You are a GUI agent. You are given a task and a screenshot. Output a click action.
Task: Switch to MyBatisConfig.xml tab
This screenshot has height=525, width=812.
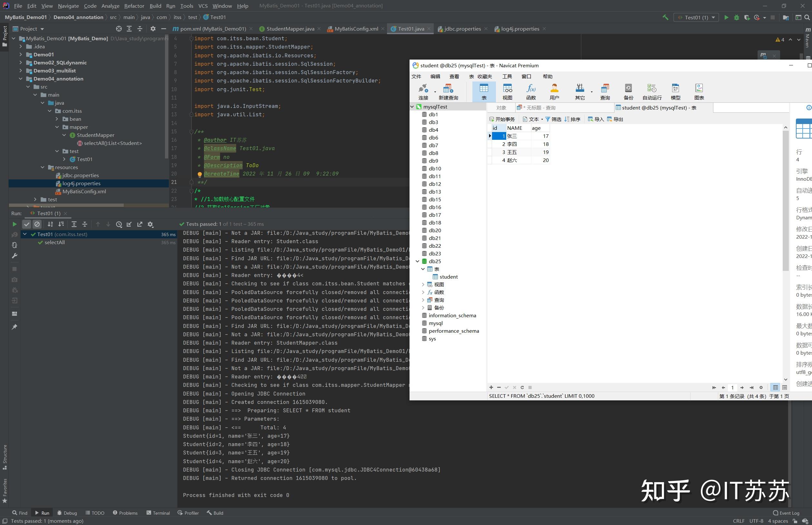[x=356, y=29]
